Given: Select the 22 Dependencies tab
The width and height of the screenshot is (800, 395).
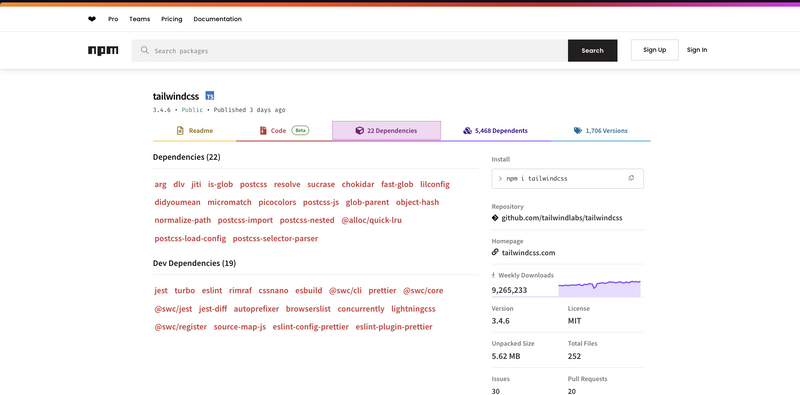Looking at the screenshot, I should pyautogui.click(x=386, y=131).
